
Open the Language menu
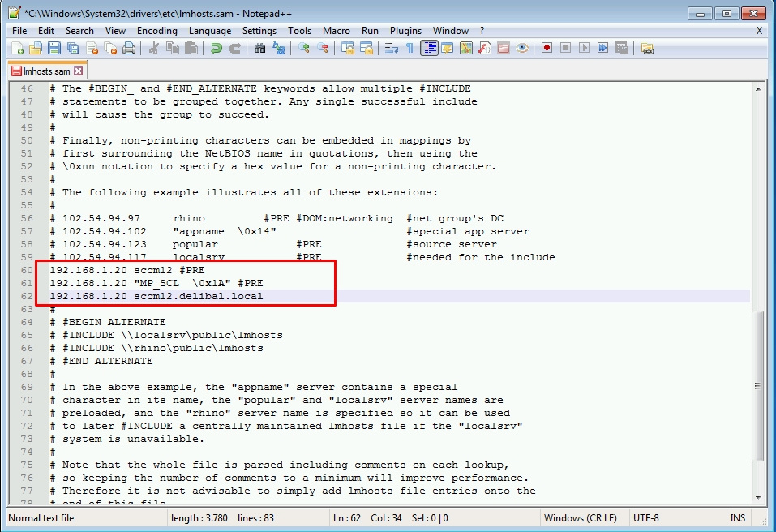[x=209, y=31]
